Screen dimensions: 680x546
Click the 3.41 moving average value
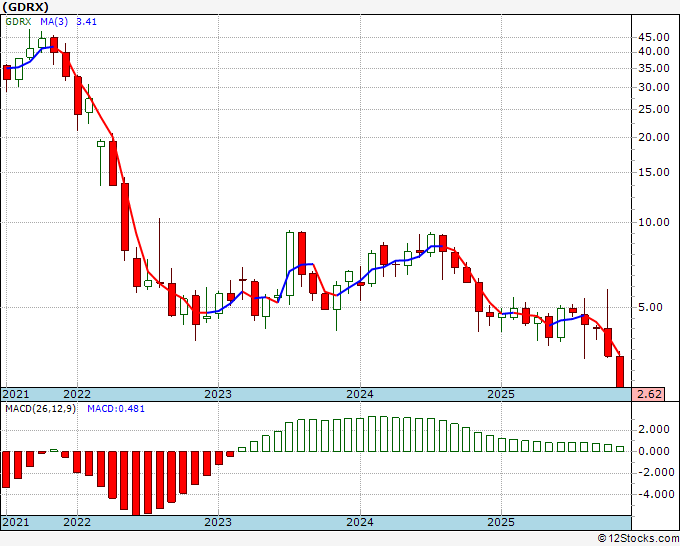click(x=87, y=22)
